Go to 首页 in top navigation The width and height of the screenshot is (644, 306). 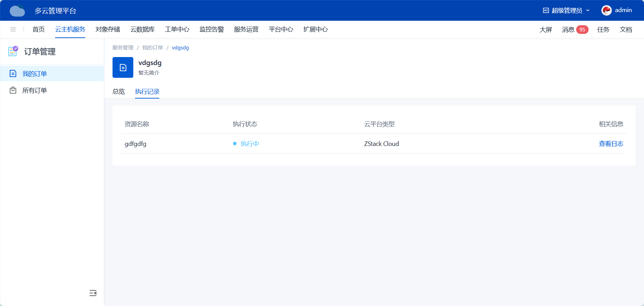(38, 29)
